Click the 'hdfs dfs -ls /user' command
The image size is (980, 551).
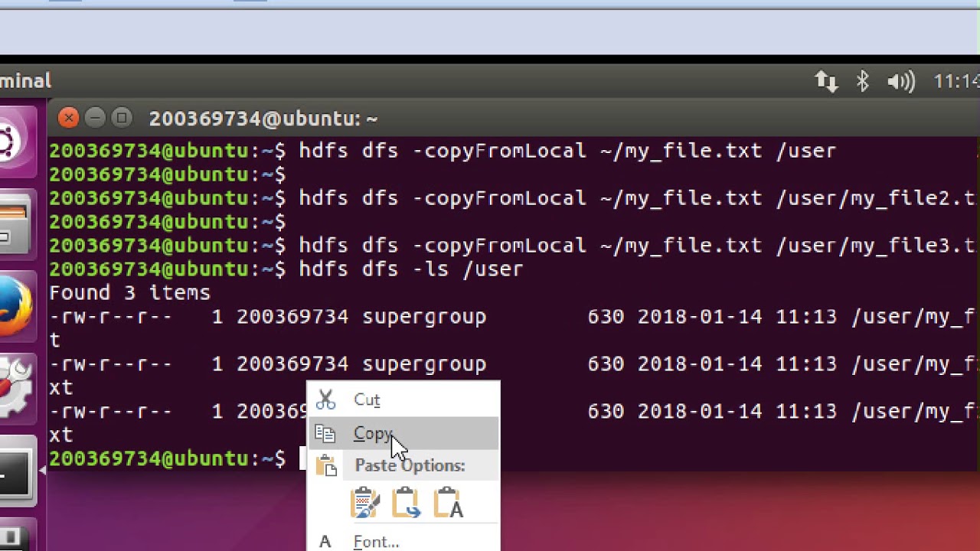click(411, 269)
